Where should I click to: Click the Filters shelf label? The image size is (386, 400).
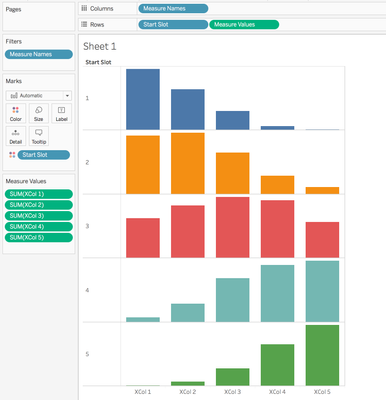coord(14,41)
